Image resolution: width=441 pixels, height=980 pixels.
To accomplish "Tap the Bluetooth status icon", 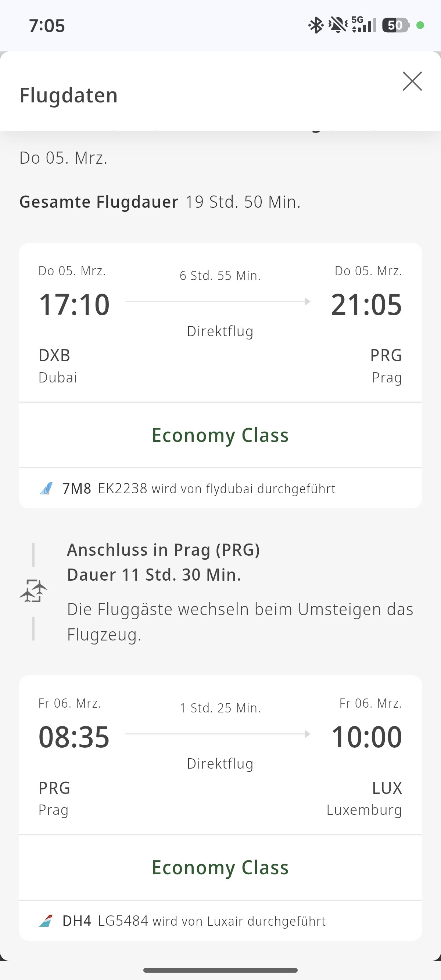I will coord(316,25).
